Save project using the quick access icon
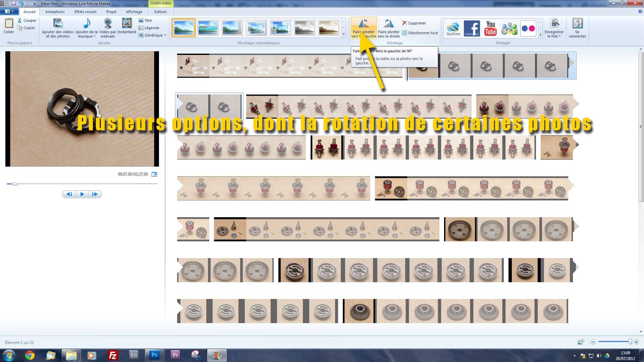 14,4
